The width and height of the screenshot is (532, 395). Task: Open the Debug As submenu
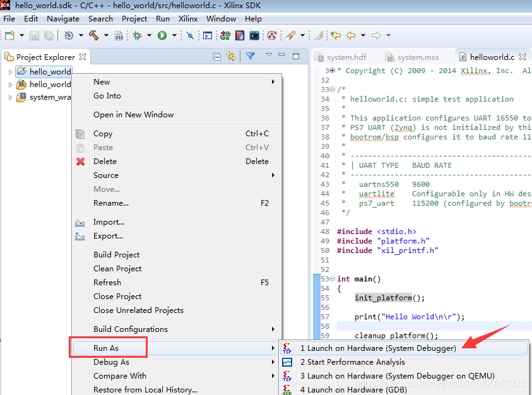coord(175,362)
